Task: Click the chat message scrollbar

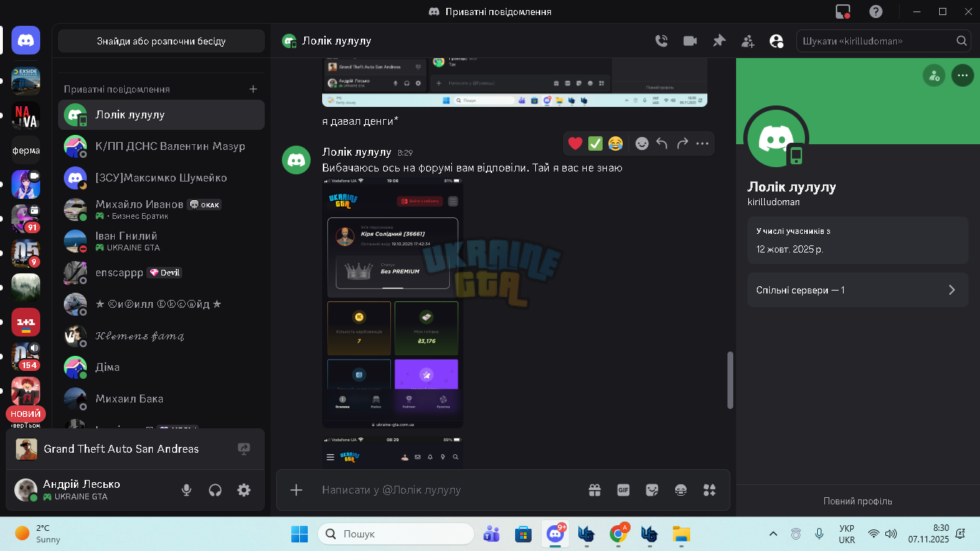Action: click(x=731, y=380)
